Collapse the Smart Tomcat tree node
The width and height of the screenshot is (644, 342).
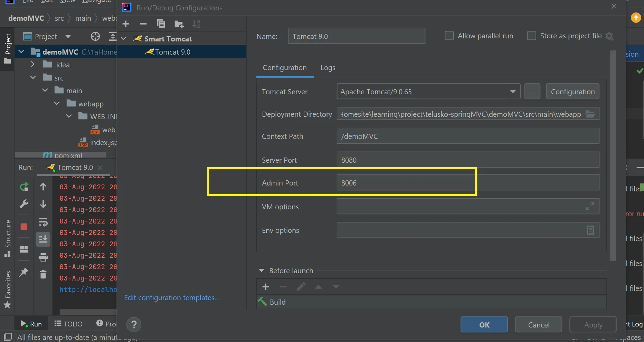(124, 39)
